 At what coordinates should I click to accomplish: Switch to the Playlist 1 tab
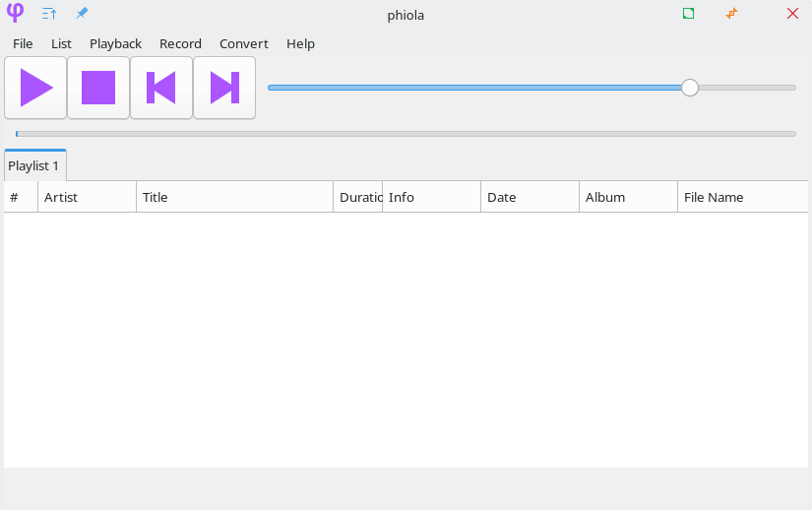point(34,165)
